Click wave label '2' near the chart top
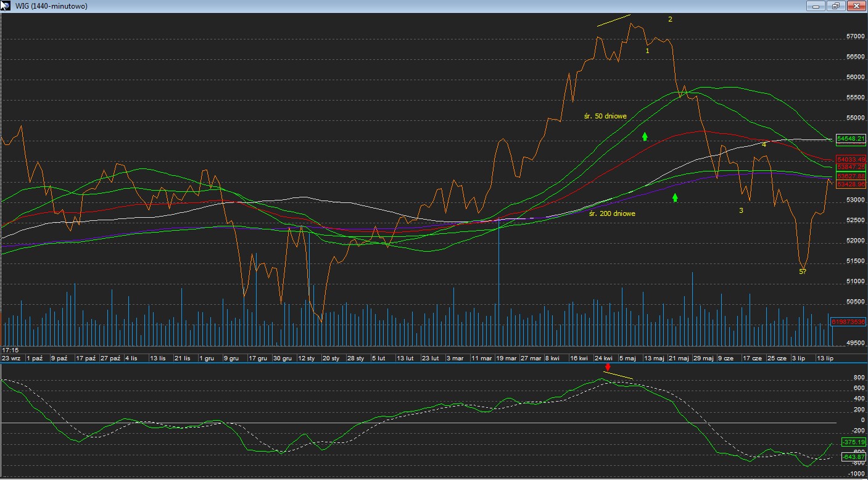This screenshot has width=868, height=480. pos(670,19)
